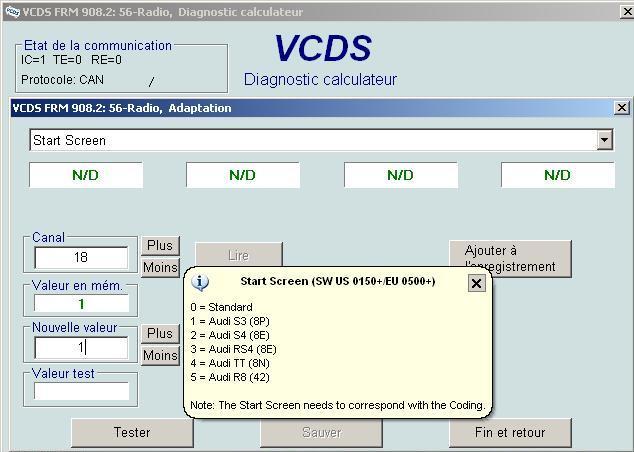The width and height of the screenshot is (634, 452).
Task: Click the second N/D display box
Action: coord(243,175)
